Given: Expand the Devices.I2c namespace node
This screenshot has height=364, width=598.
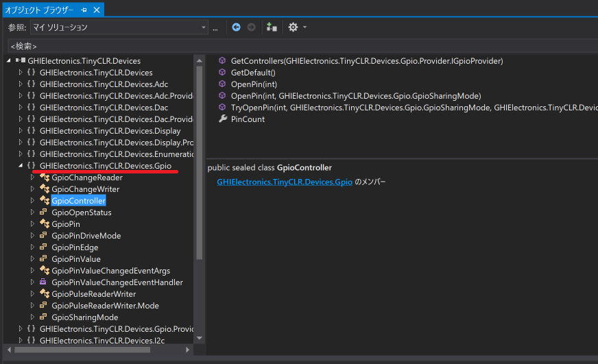Looking at the screenshot, I should coord(21,340).
